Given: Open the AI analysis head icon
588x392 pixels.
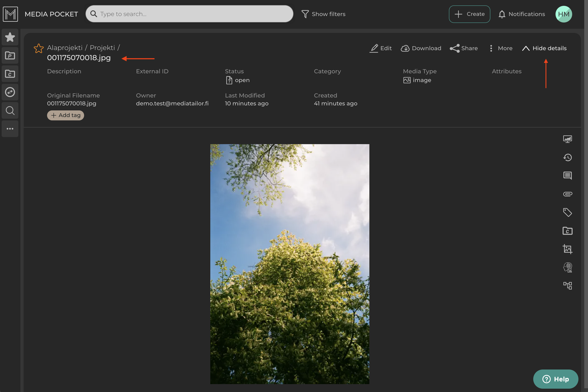Looking at the screenshot, I should click(567, 267).
